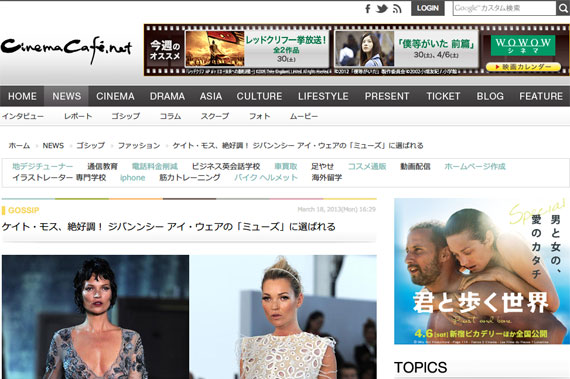Open the NEWS menu item
Screen dimensions: 570x379
pos(67,96)
